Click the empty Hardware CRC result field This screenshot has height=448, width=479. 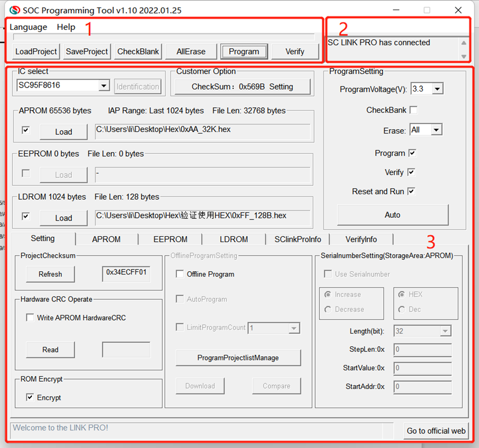click(126, 350)
